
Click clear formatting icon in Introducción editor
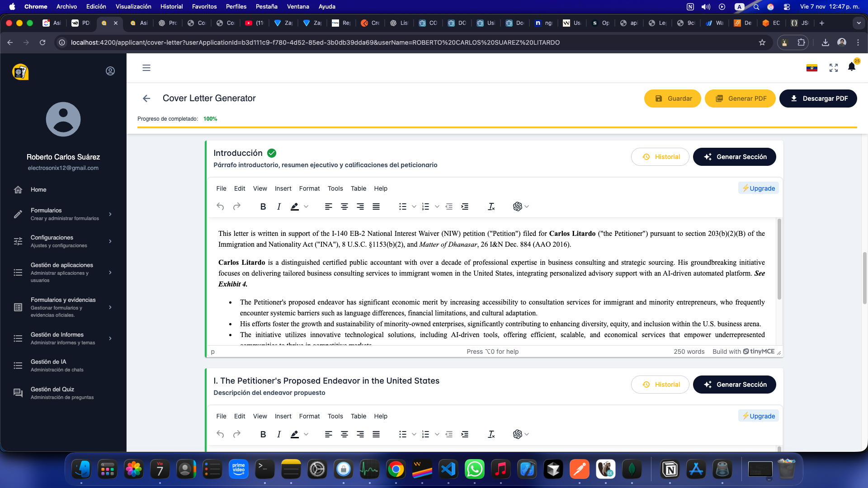click(x=491, y=206)
